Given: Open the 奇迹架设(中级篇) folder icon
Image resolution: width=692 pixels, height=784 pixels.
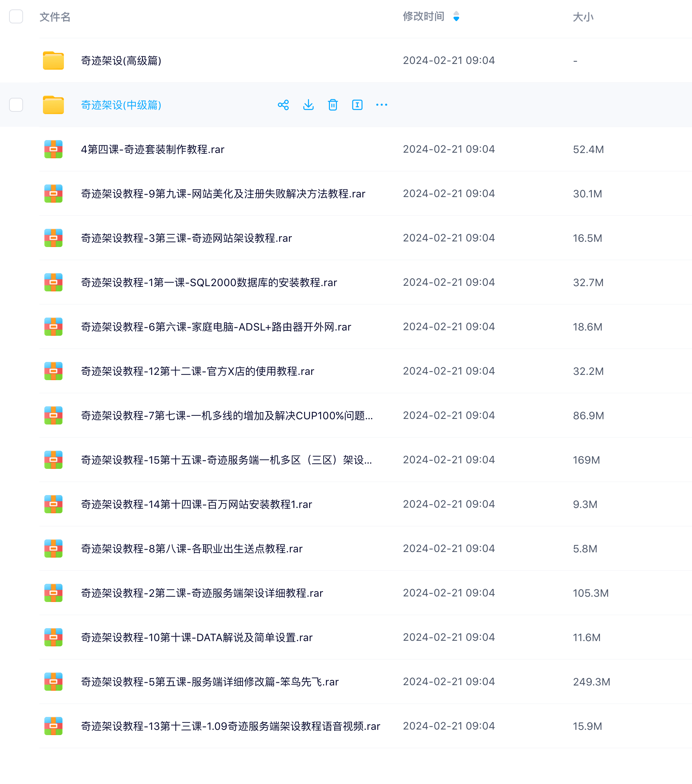Looking at the screenshot, I should coord(53,105).
